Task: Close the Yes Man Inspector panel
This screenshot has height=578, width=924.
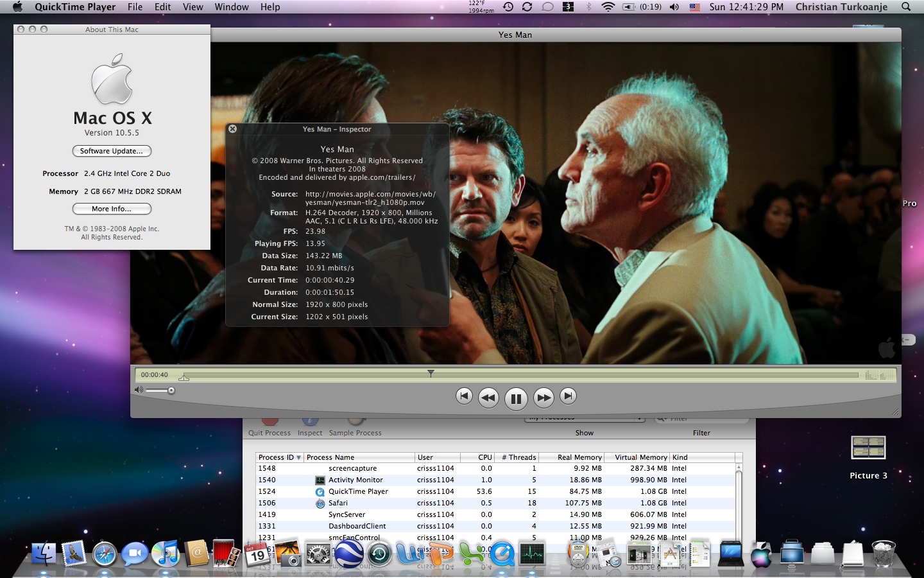Action: pyautogui.click(x=233, y=129)
